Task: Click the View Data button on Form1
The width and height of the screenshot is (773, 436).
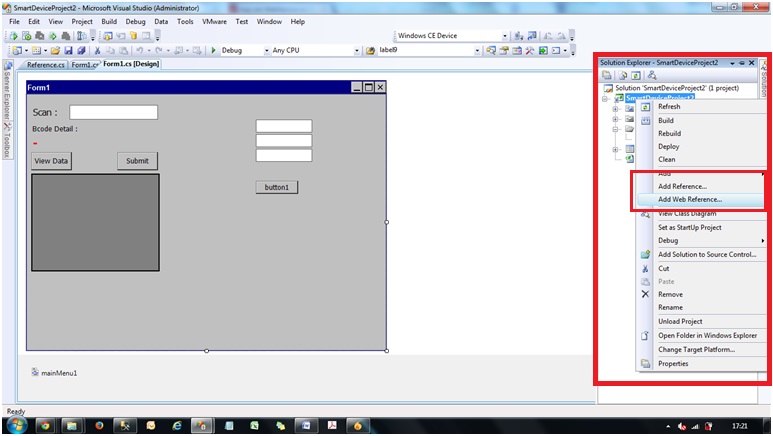Action: point(51,161)
